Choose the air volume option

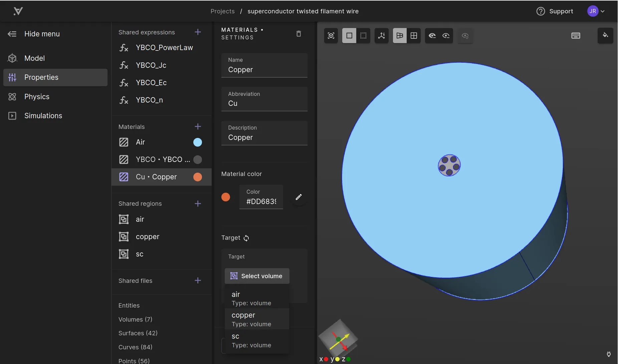pos(257,298)
